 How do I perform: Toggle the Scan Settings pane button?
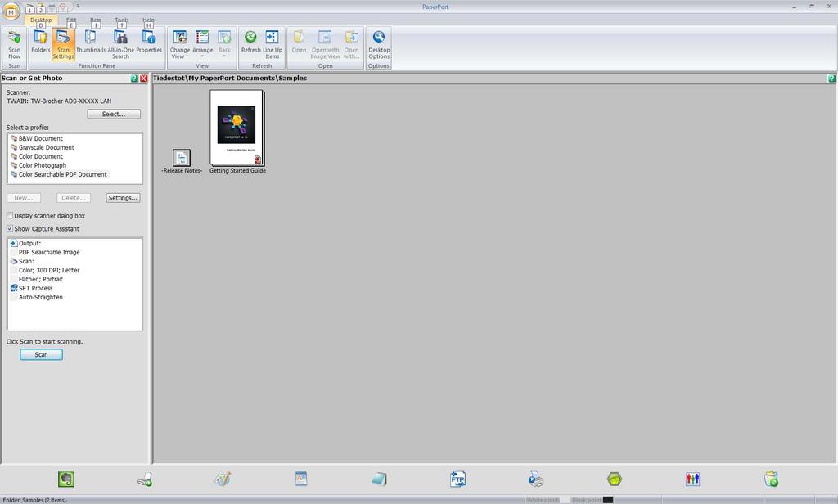pos(63,44)
